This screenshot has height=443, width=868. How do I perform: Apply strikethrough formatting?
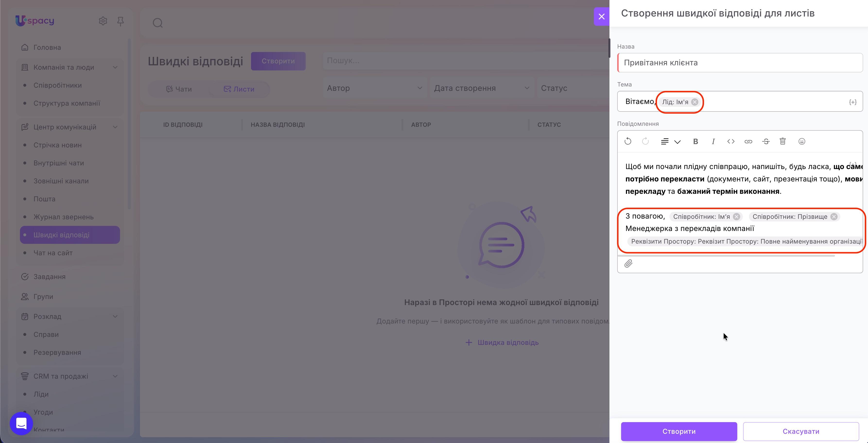765,142
